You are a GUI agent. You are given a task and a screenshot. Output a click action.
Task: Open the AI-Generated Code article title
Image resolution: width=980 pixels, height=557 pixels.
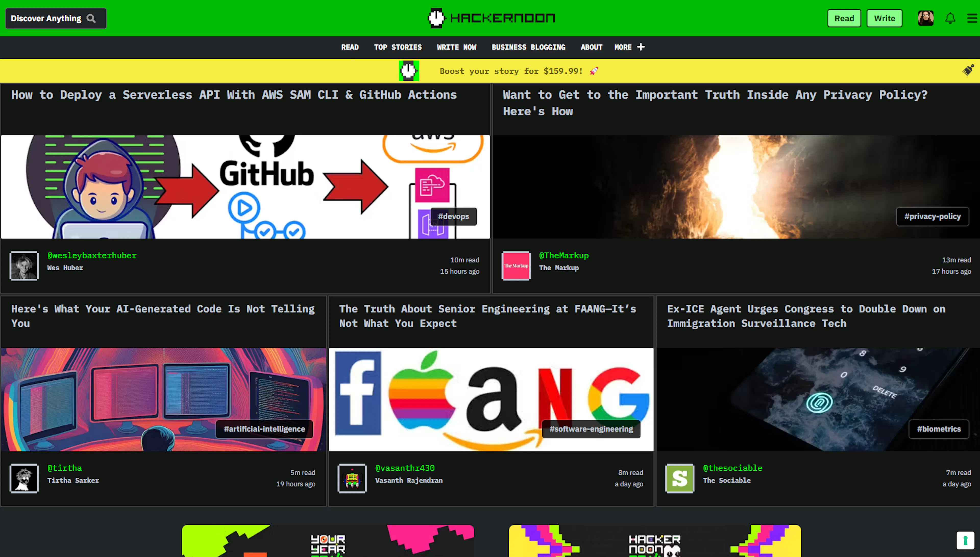coord(163,316)
